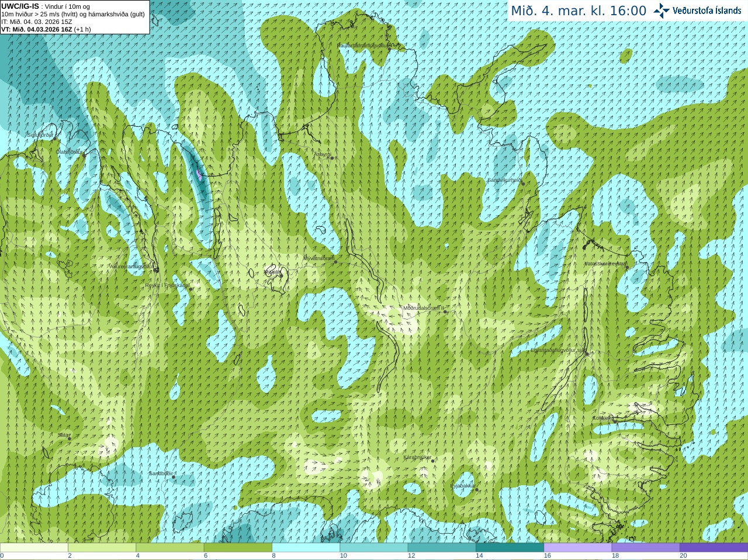Select the Sandbúðir station marker
Image resolution: width=748 pixels, height=560 pixels.
pos(174,477)
